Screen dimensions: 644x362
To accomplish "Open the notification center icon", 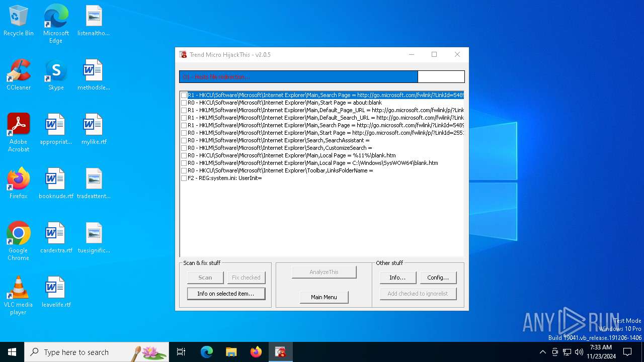I will (x=627, y=352).
